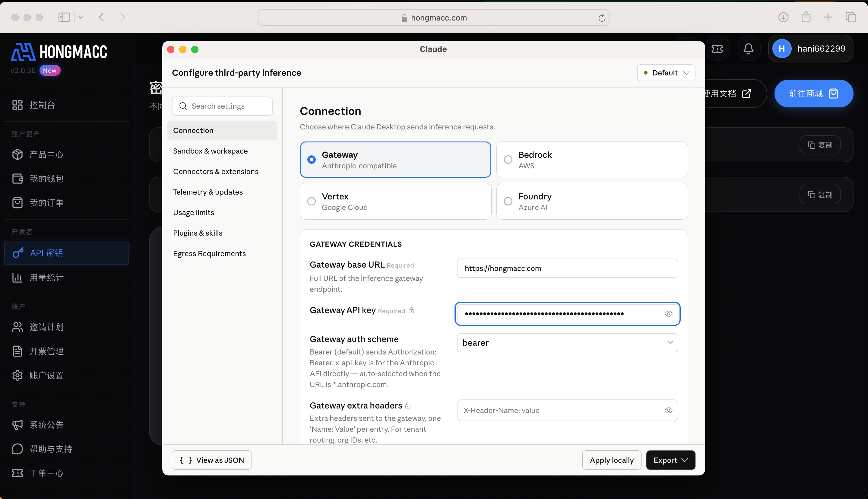Open 邀请计划 invite plan in sidebar
868x499 pixels.
click(66, 327)
